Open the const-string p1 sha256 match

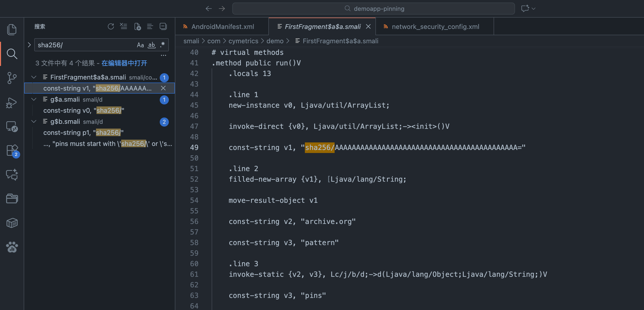coord(100,132)
